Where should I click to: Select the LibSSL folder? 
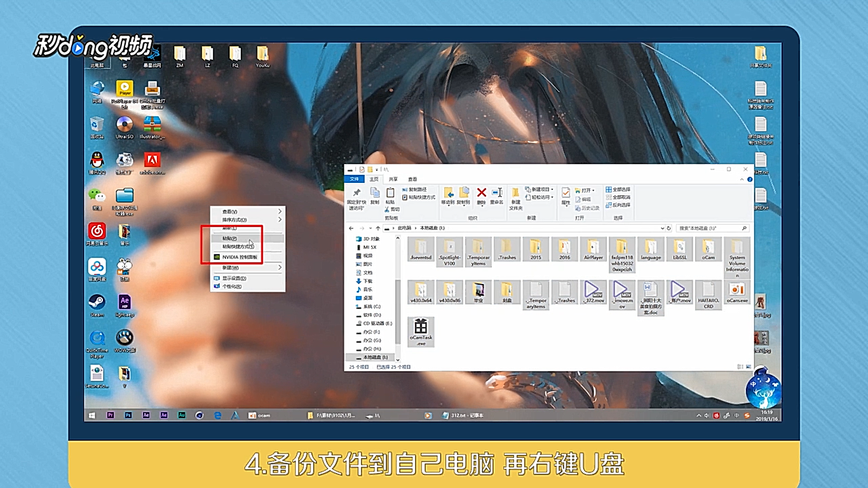[x=679, y=249]
